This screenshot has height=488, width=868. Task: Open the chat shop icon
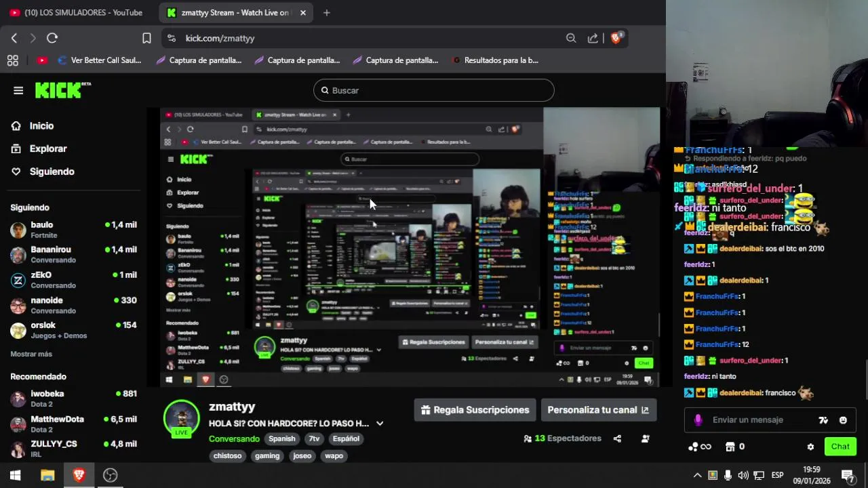coord(730,447)
